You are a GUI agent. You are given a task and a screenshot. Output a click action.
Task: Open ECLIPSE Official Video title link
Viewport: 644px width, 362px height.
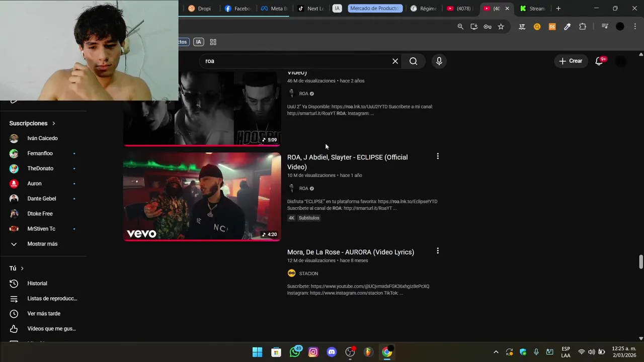(347, 162)
